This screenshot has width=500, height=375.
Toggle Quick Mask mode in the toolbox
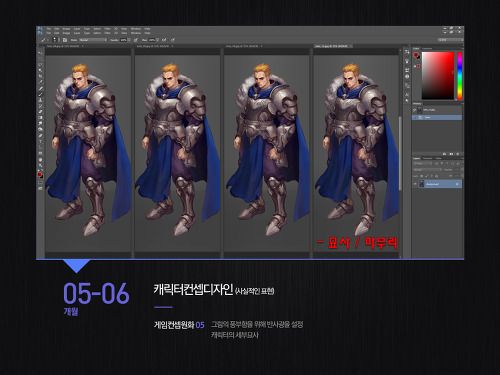click(41, 182)
